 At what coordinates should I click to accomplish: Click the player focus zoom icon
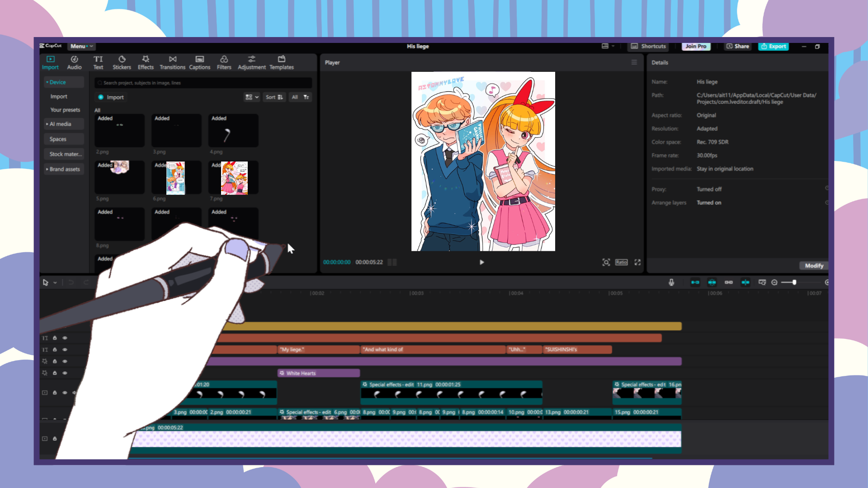(x=606, y=262)
